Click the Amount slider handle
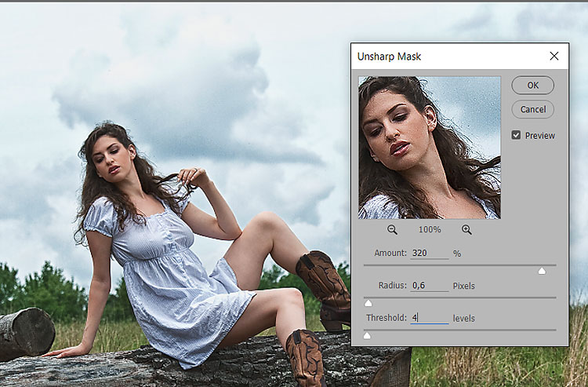Screen dimensions: 588x387 542,271
